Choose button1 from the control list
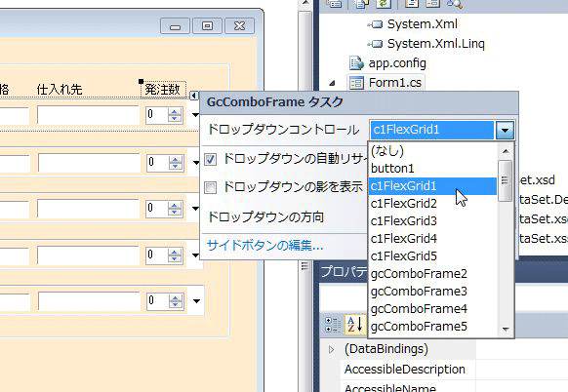The image size is (568, 392). (432, 169)
